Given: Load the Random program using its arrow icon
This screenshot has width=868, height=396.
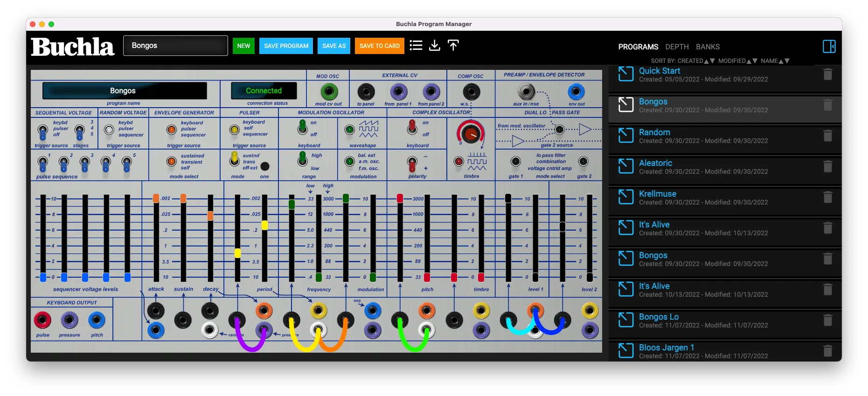Looking at the screenshot, I should 626,135.
